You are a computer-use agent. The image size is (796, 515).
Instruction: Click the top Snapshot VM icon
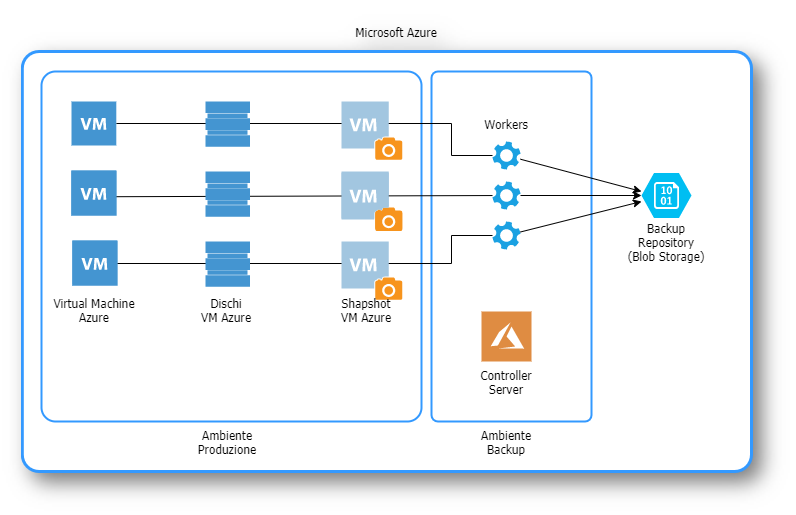364,125
